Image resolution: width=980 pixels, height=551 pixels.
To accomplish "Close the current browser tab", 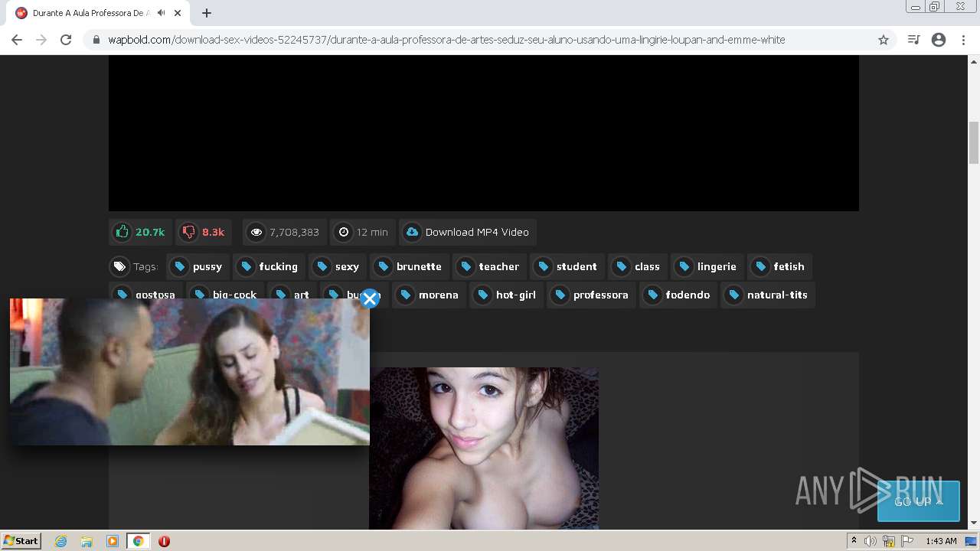I will [x=178, y=13].
